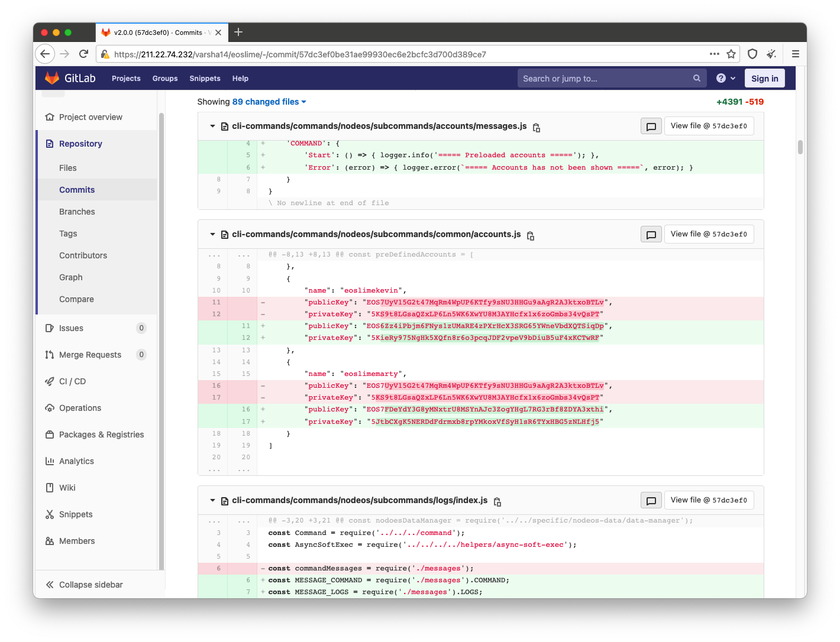The height and width of the screenshot is (642, 840).
Task: View file logs/index.js @ 57dc3ef0
Action: click(x=709, y=500)
